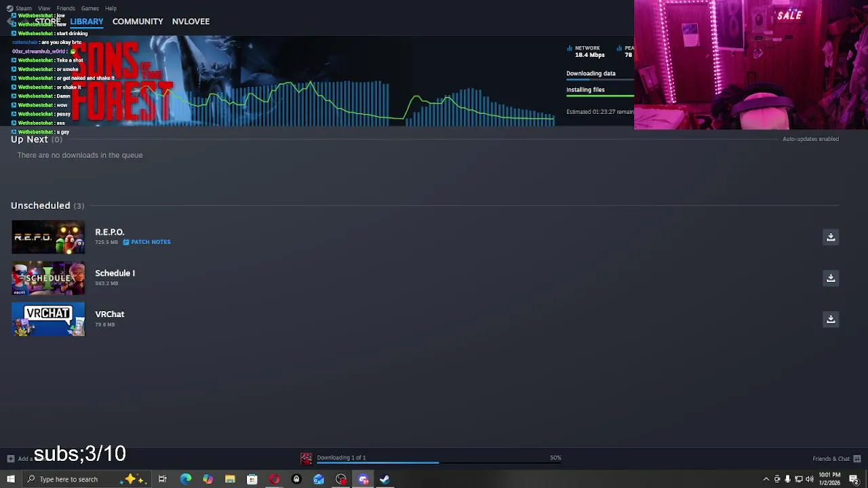
Task: Switch to the COMMUNITY tab
Action: click(138, 22)
